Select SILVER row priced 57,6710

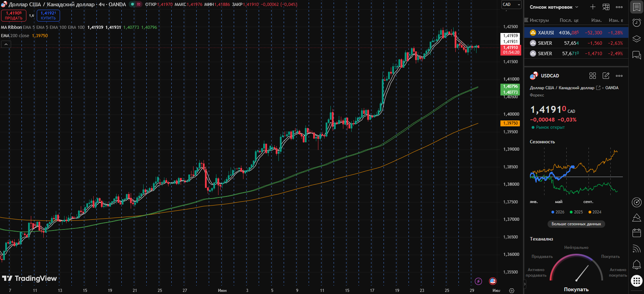(x=576, y=53)
